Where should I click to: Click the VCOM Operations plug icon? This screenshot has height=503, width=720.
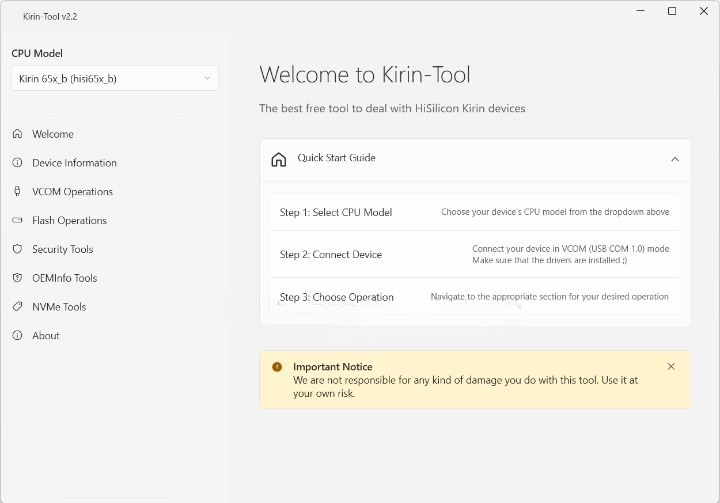17,192
